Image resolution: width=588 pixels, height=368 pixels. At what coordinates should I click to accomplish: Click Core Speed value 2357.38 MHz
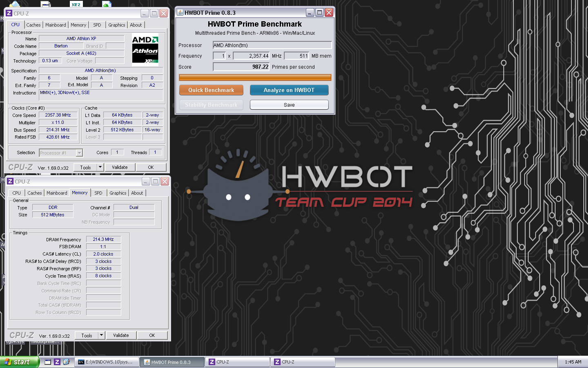[x=58, y=115]
